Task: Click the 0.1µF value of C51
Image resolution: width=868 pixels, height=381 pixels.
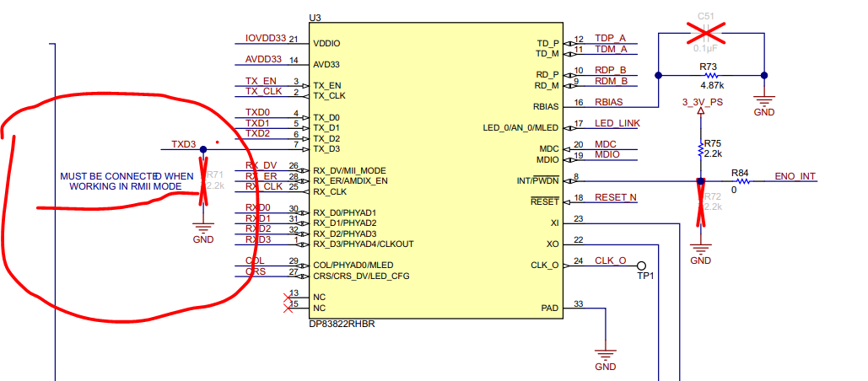Action: pos(705,48)
